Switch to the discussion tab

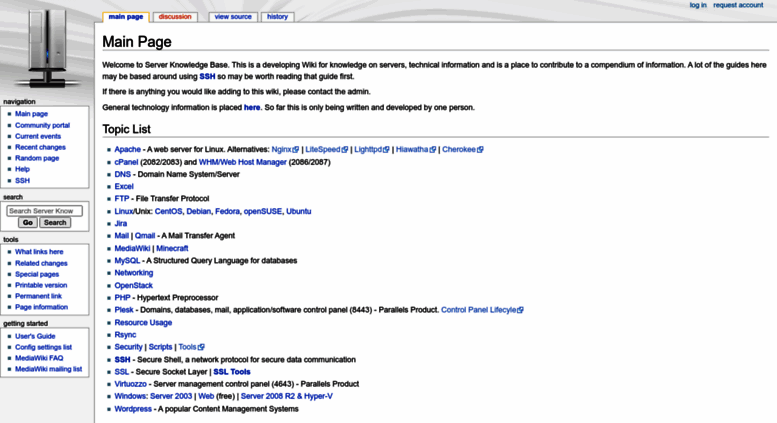[x=175, y=17]
